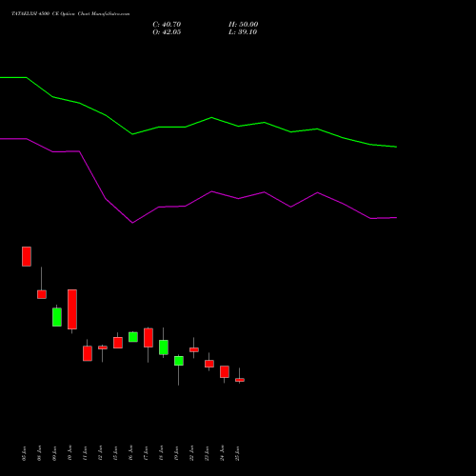The height and width of the screenshot is (476, 476).
Task: Click the 23 Jan date axis label
Action: [x=208, y=453]
